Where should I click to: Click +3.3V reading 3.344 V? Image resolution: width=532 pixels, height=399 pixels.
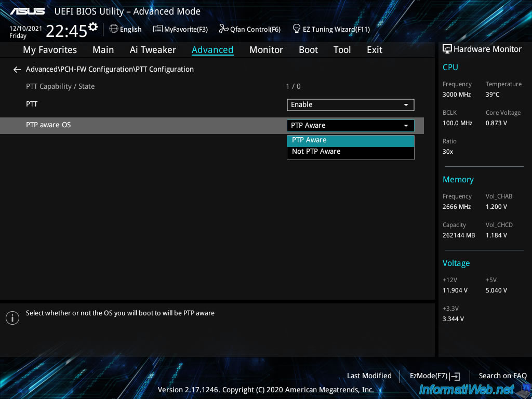coord(453,319)
